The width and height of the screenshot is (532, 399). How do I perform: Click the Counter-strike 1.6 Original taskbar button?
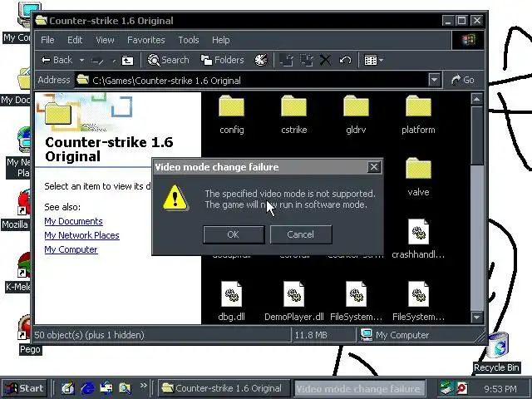point(224,388)
